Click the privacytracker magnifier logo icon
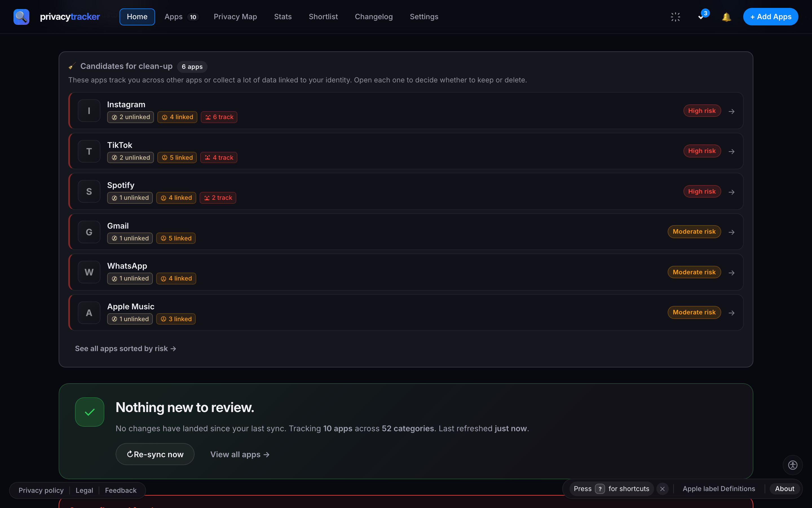Viewport: 812px width, 508px height. (21, 17)
